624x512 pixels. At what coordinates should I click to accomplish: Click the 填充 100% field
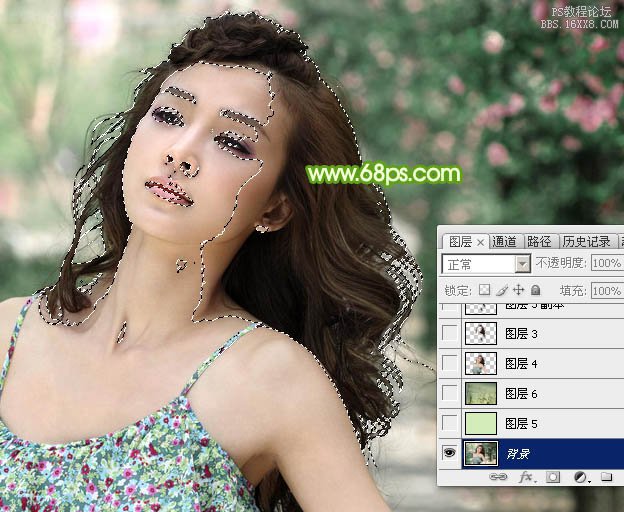(607, 291)
